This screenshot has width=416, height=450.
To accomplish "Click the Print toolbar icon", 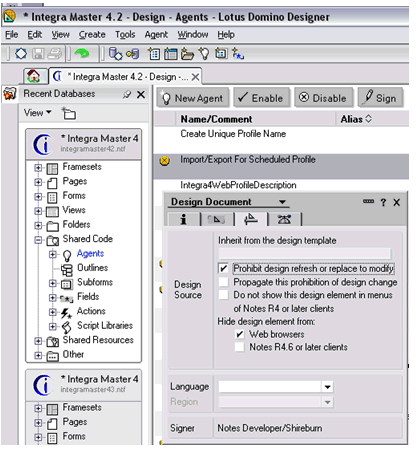I will [x=54, y=54].
